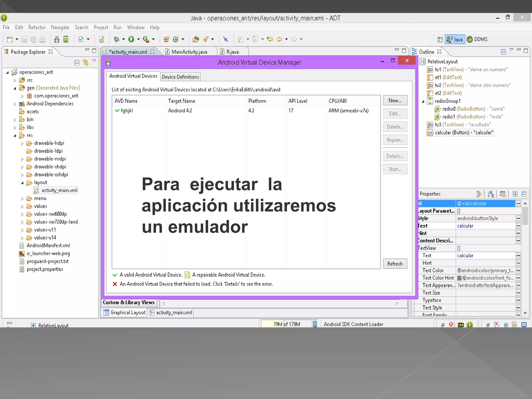Viewport: 532px width, 399px height.
Task: Open the Project menu
Action: click(x=101, y=27)
